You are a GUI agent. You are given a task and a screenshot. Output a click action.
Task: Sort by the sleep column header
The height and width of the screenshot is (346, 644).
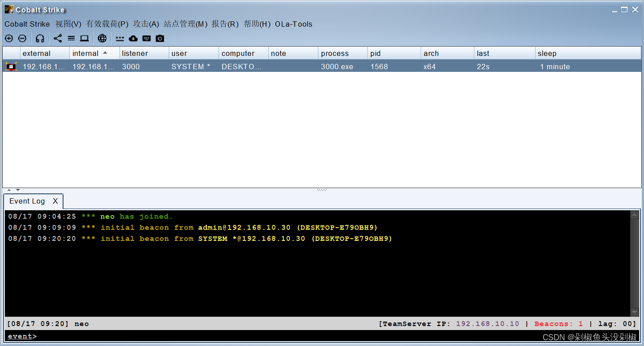click(588, 53)
